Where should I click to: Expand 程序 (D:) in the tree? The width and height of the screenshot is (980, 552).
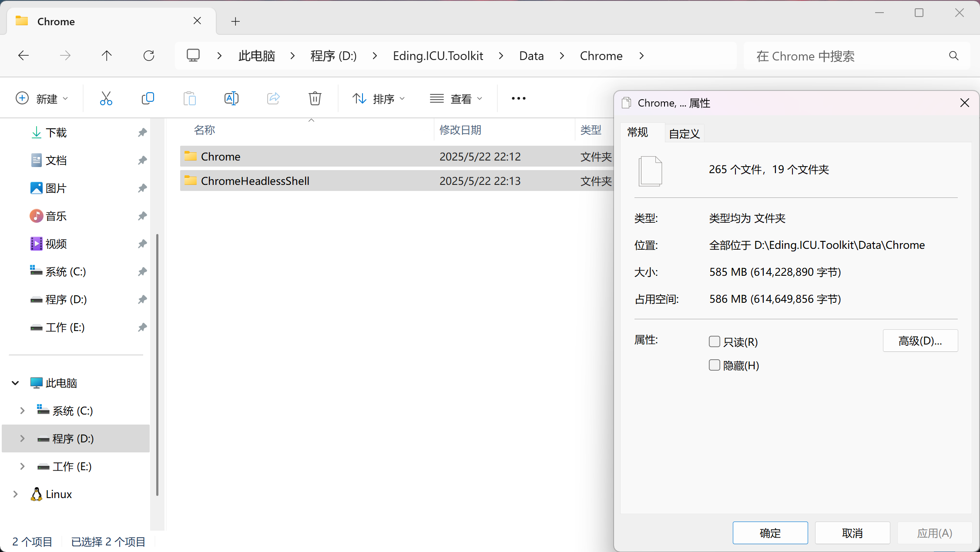click(x=22, y=439)
